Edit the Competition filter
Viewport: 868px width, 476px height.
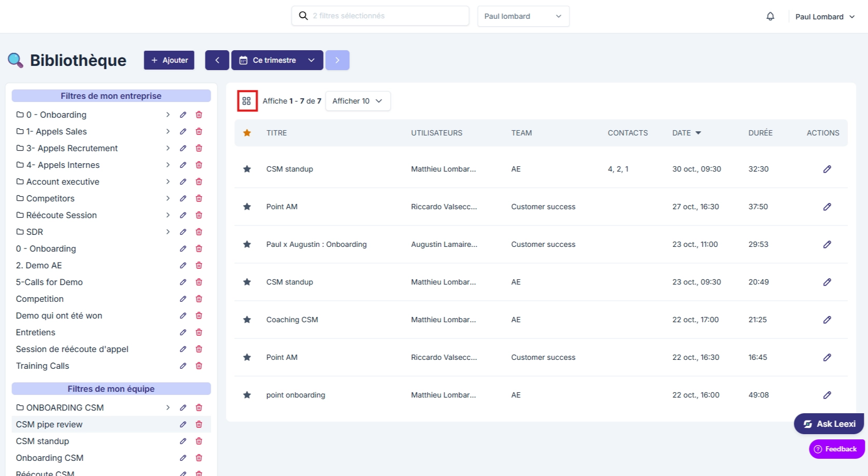click(183, 299)
